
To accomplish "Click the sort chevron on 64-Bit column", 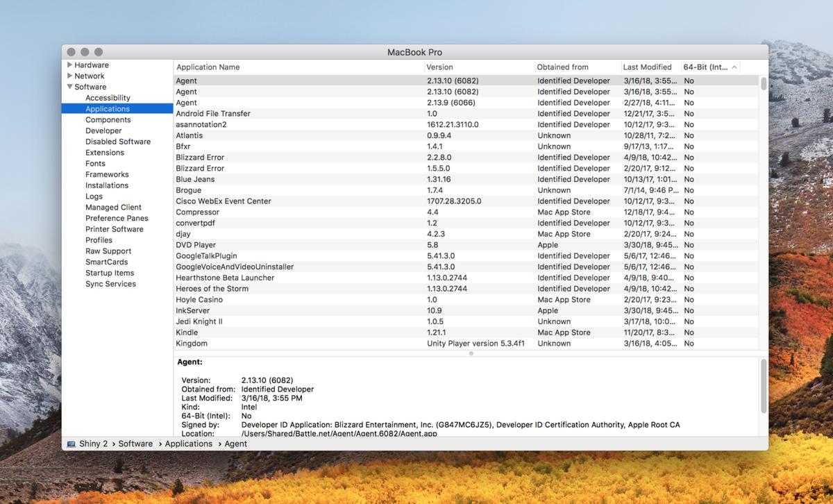I will (734, 67).
